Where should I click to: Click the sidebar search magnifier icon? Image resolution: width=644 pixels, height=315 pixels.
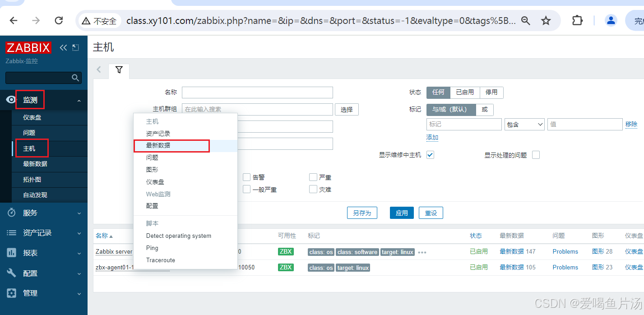coord(75,78)
